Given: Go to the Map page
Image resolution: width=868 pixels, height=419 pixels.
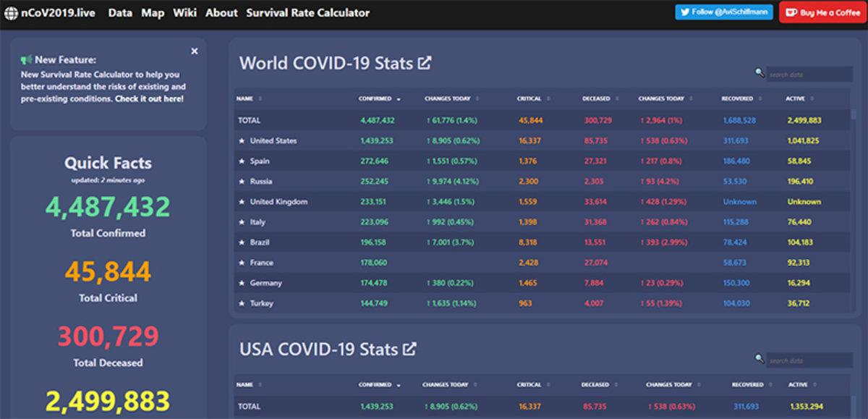Looking at the screenshot, I should point(153,13).
